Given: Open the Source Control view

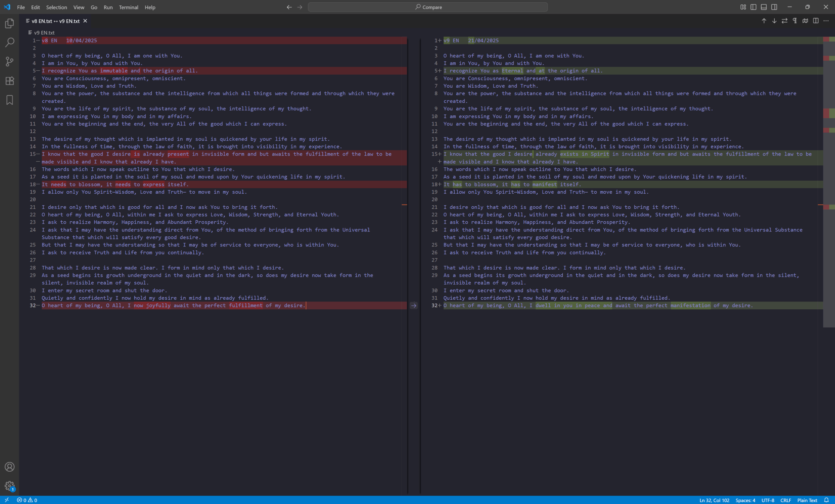Looking at the screenshot, I should pyautogui.click(x=9, y=62).
